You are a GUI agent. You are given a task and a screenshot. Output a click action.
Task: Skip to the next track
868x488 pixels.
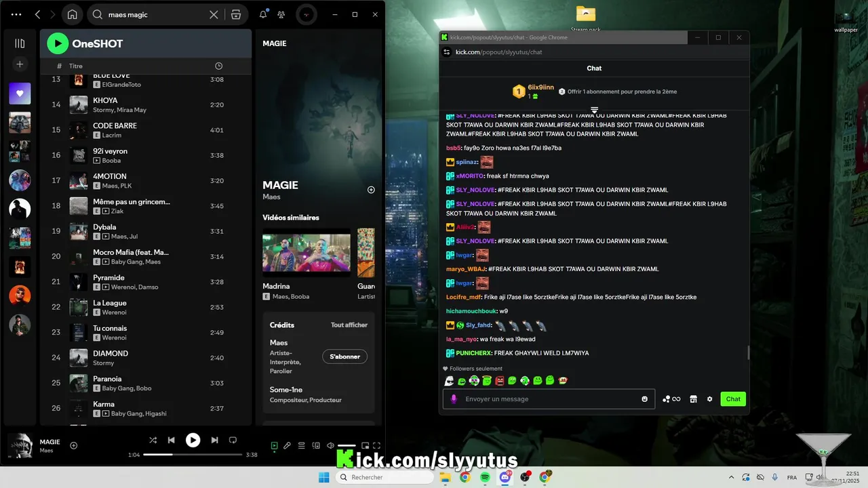pos(214,440)
